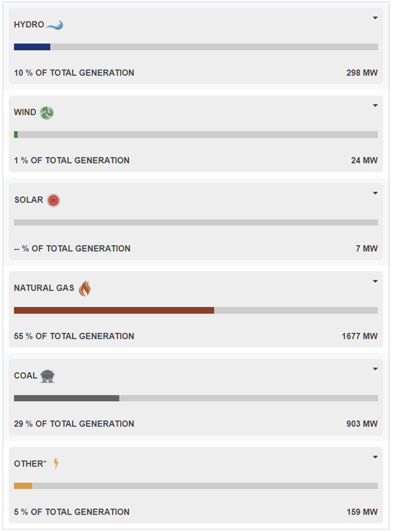Viewport: 393px width, 532px height.
Task: Click the Natural Gas flame icon
Action: [84, 288]
